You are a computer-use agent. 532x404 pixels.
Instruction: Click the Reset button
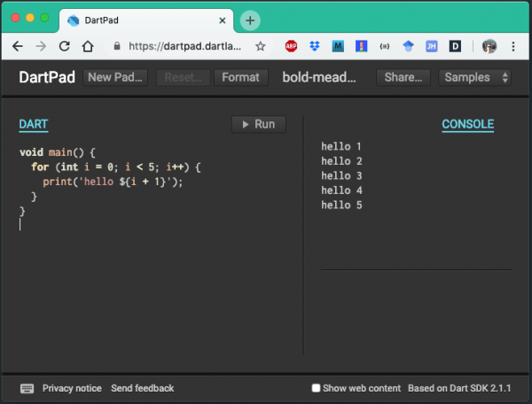tap(184, 77)
